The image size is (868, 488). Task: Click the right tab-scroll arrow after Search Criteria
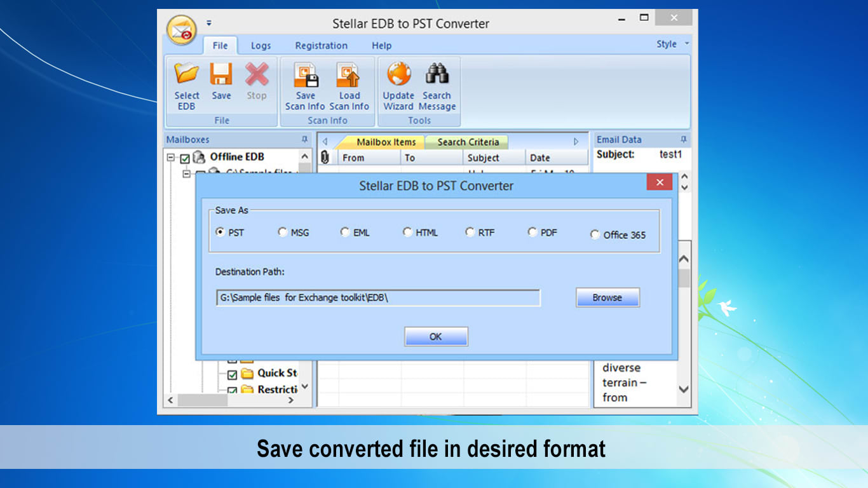[576, 142]
